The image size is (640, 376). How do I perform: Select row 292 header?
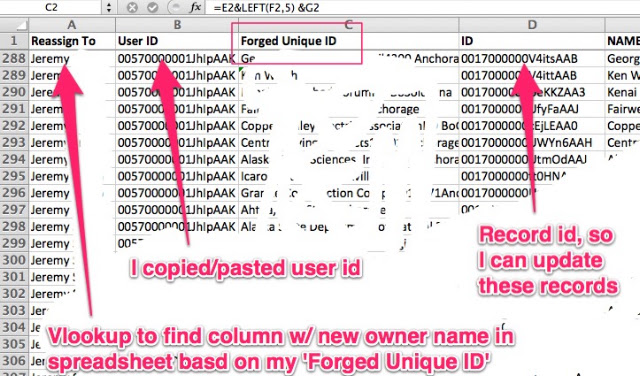click(14, 125)
